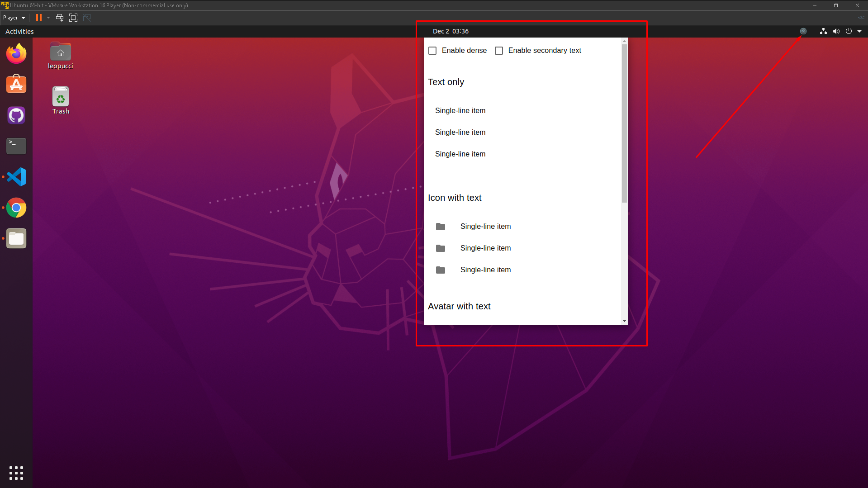Open Terminal from the dock
868x488 pixels.
[16, 146]
